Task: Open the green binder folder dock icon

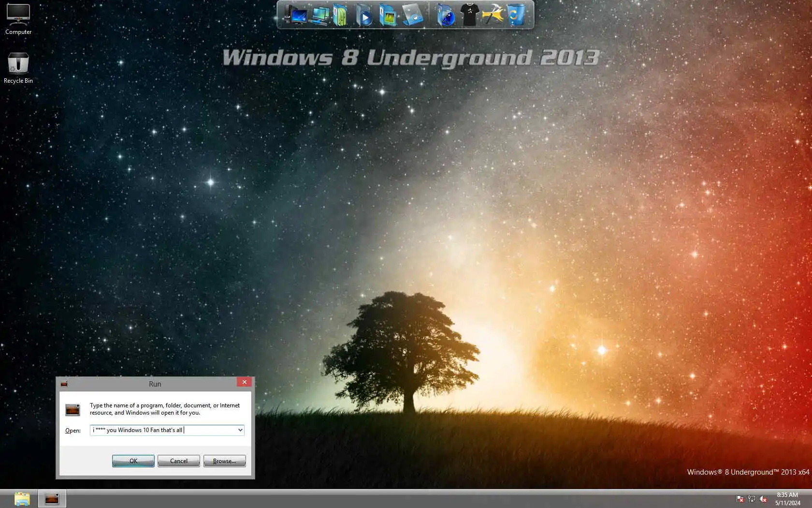Action: [341, 15]
